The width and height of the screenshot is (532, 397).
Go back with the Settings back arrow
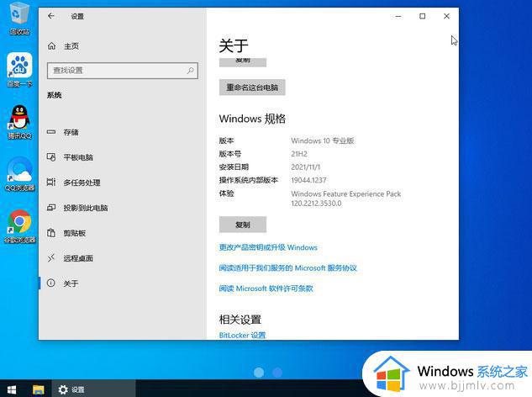[x=51, y=16]
